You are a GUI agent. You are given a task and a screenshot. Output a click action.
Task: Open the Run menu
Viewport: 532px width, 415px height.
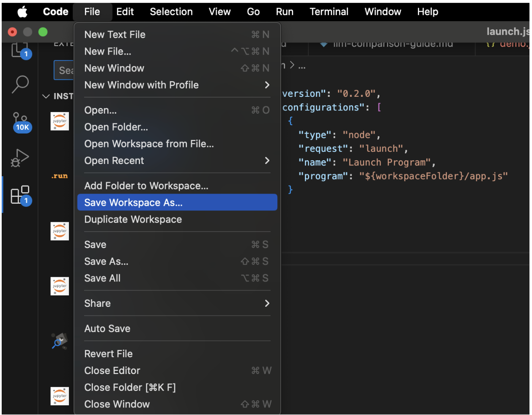click(x=285, y=12)
